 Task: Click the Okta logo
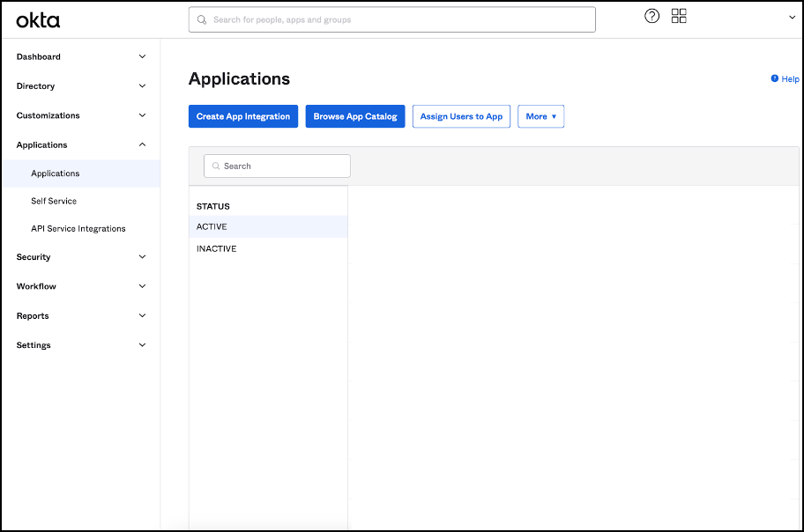pos(38,19)
